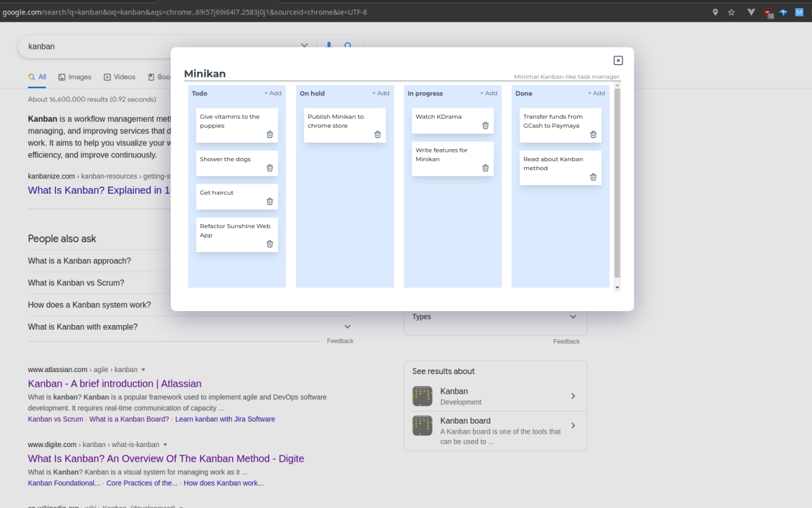
Task: Click the 'Refactor Sunshine Web App' text
Action: 235,231
